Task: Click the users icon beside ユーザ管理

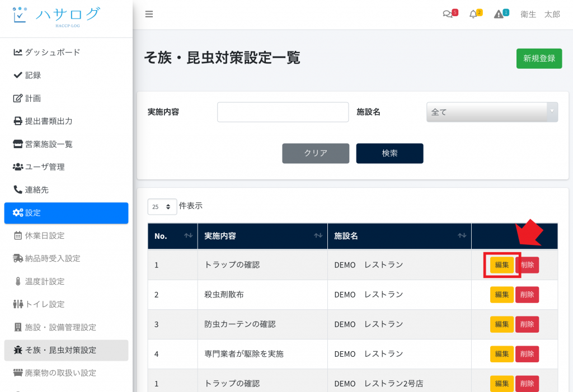Action: coord(18,167)
